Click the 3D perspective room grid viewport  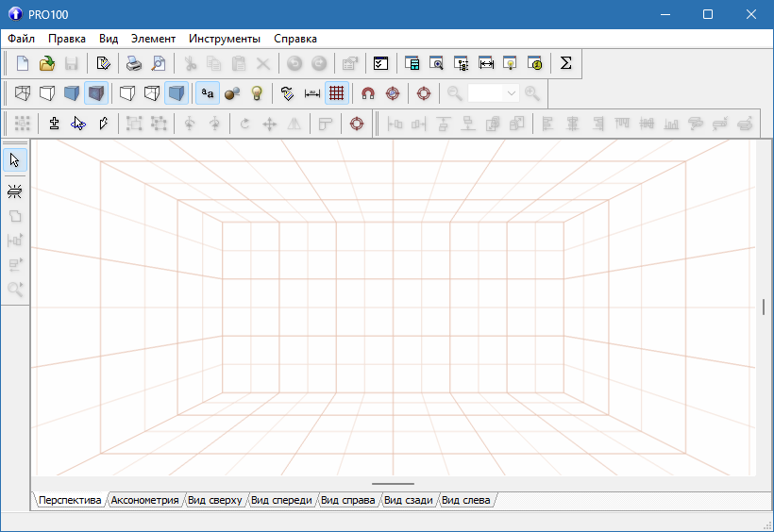click(393, 308)
